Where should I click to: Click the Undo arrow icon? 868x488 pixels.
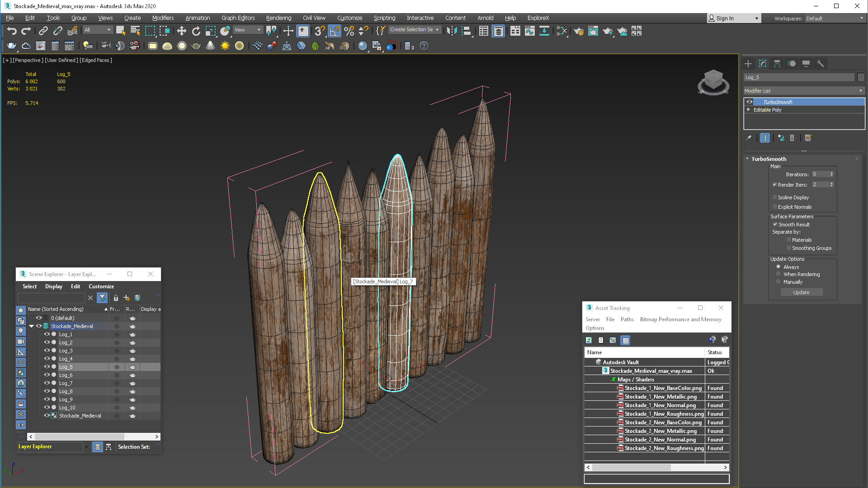pos(12,31)
